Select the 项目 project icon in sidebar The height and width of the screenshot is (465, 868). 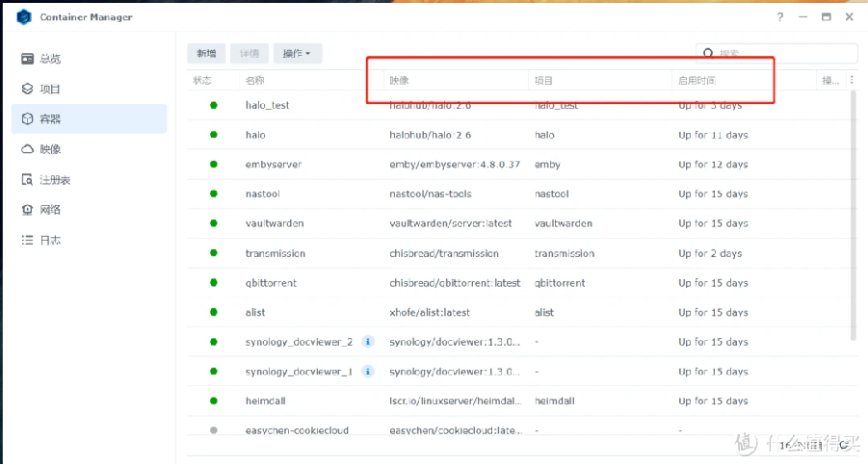(28, 89)
